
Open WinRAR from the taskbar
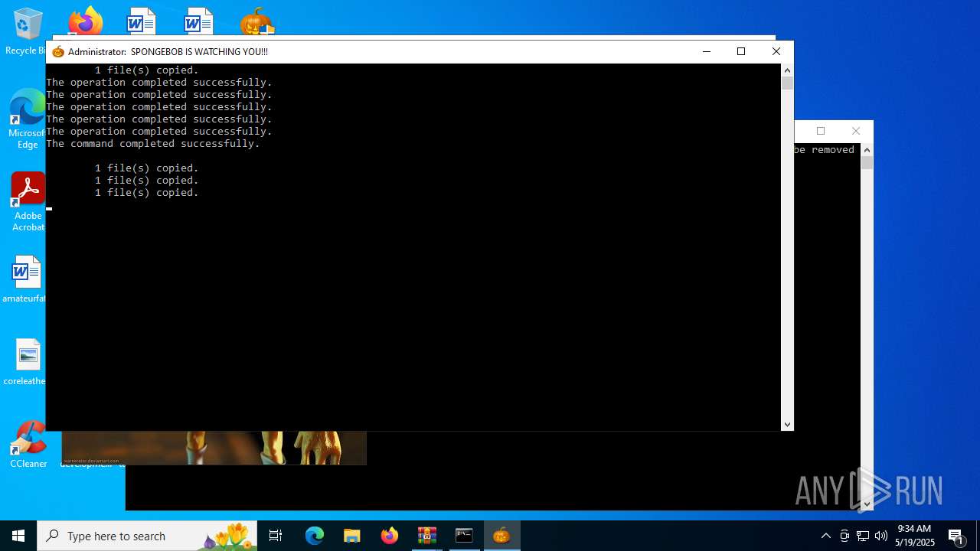426,536
